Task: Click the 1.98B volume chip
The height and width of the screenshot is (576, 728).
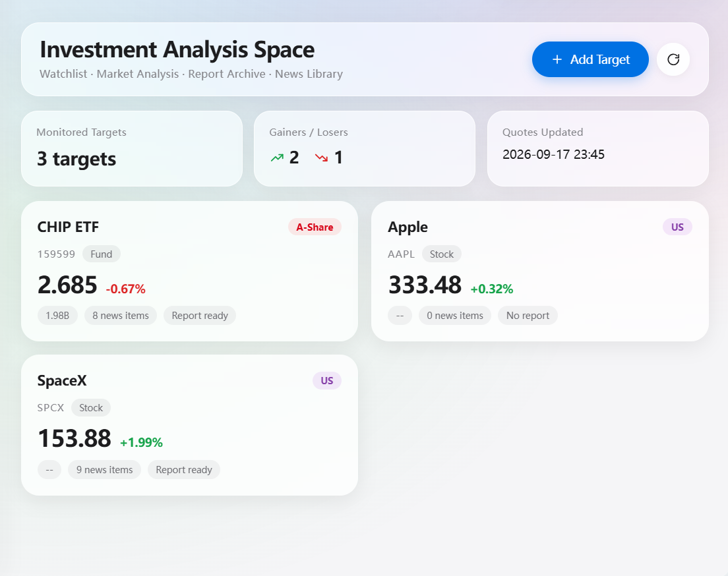Action: (57, 316)
